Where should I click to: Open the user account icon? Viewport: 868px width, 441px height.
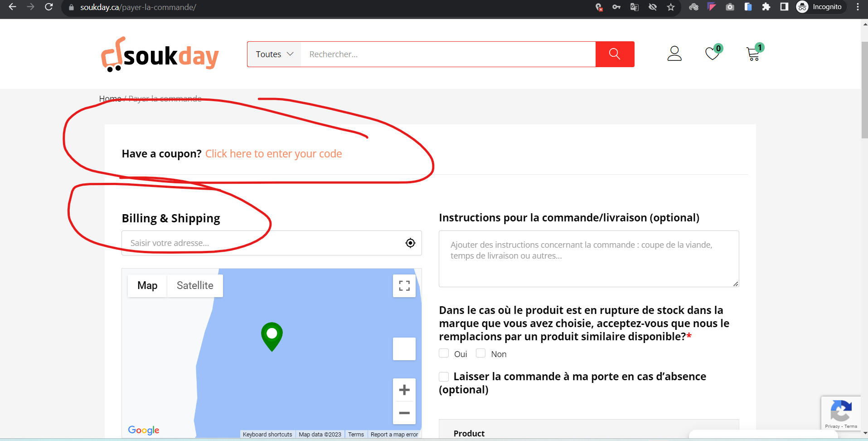click(x=674, y=54)
